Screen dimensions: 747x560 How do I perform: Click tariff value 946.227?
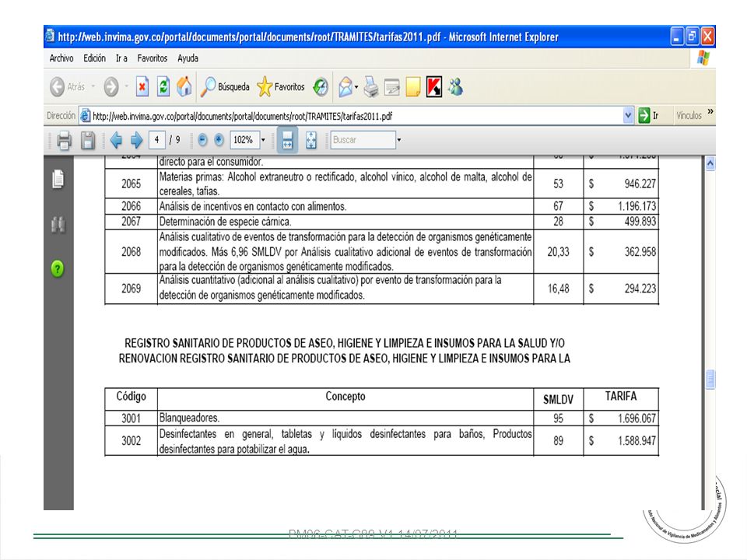pos(640,184)
